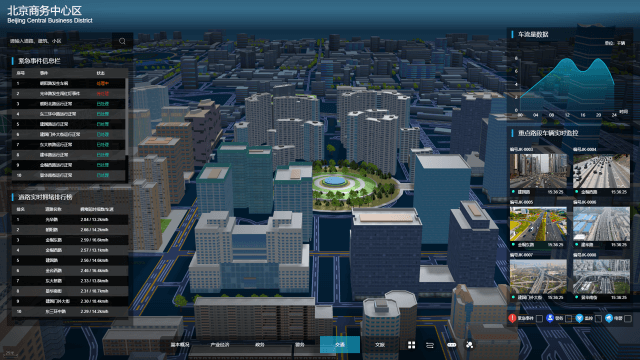
Task: Switch to the 产业经济 tab
Action: [x=220, y=344]
